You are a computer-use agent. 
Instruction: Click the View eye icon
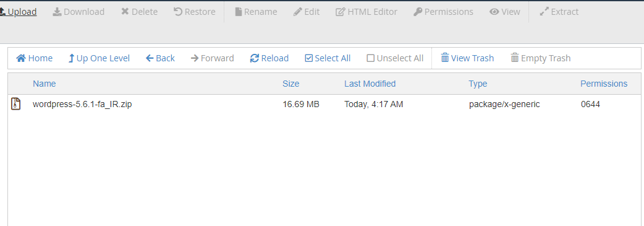click(x=494, y=12)
